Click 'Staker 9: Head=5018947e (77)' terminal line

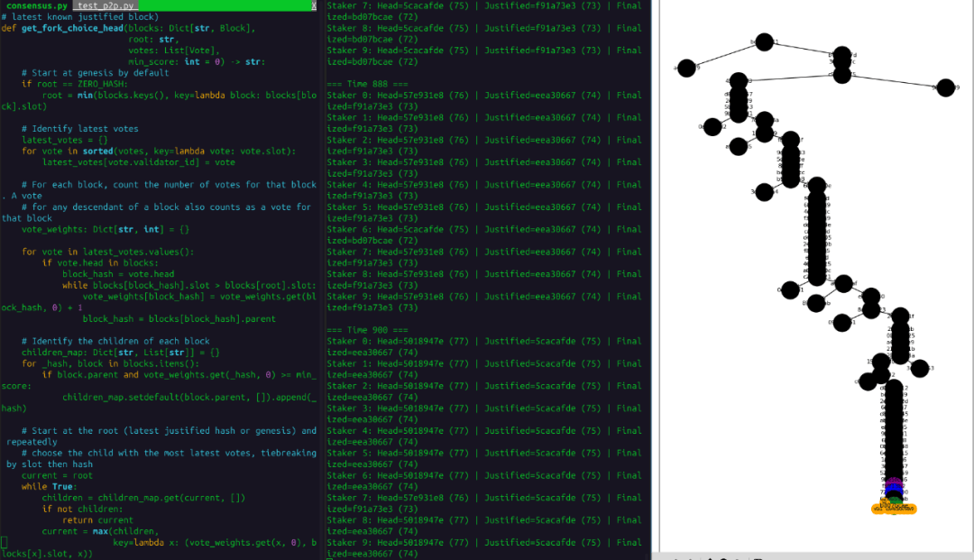pos(484,542)
